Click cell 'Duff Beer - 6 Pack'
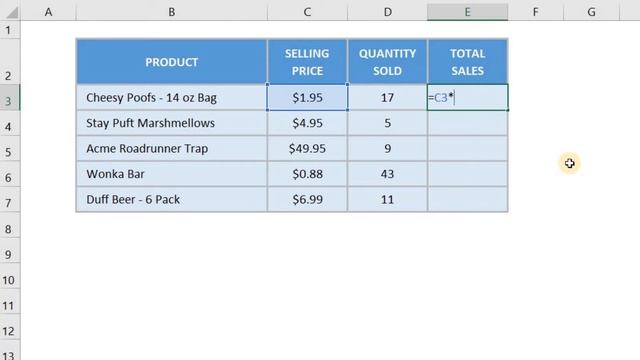The width and height of the screenshot is (640, 360). 171,199
